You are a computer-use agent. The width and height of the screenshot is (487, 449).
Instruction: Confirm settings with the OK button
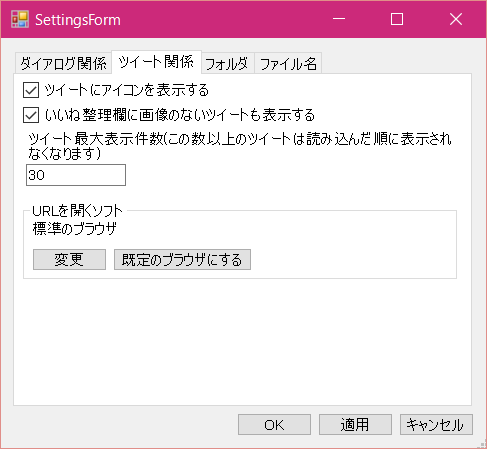pos(274,425)
